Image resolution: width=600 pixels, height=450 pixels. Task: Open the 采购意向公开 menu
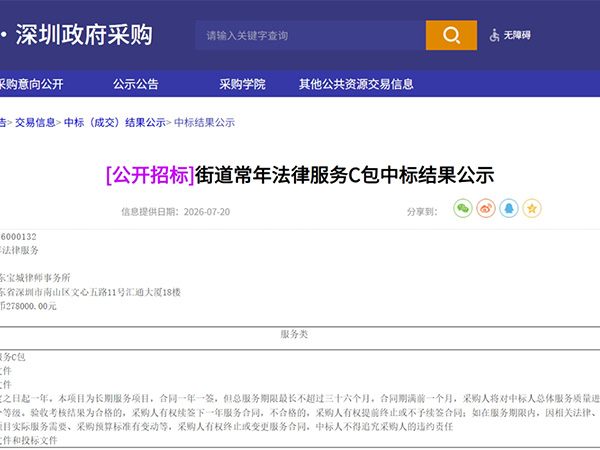coord(31,84)
